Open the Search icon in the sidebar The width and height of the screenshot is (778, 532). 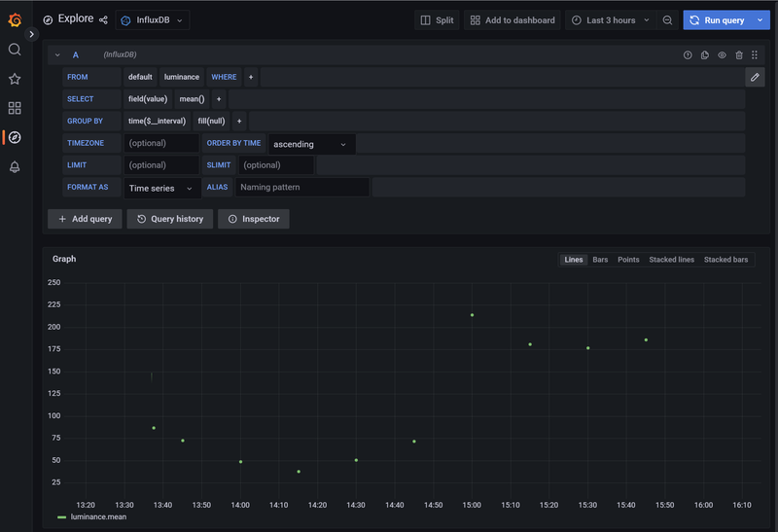[15, 50]
